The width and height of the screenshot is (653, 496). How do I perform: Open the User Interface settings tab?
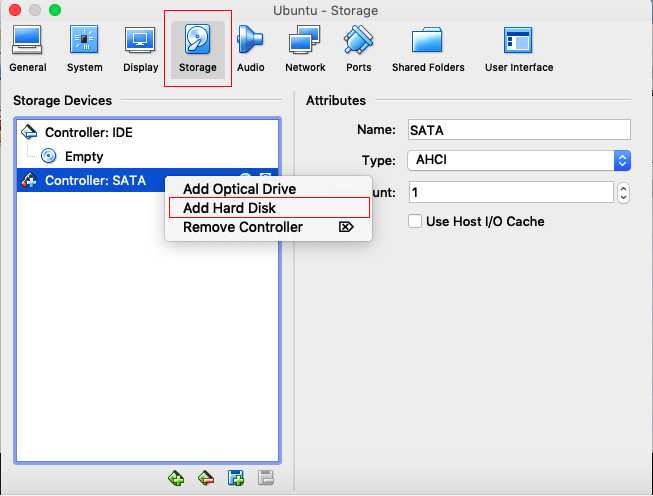point(519,49)
